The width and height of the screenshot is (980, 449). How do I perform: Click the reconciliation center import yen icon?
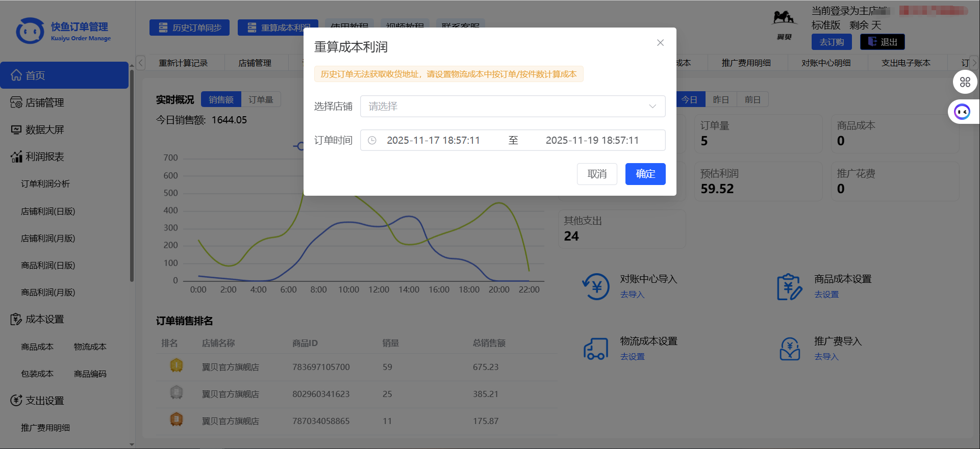[596, 286]
